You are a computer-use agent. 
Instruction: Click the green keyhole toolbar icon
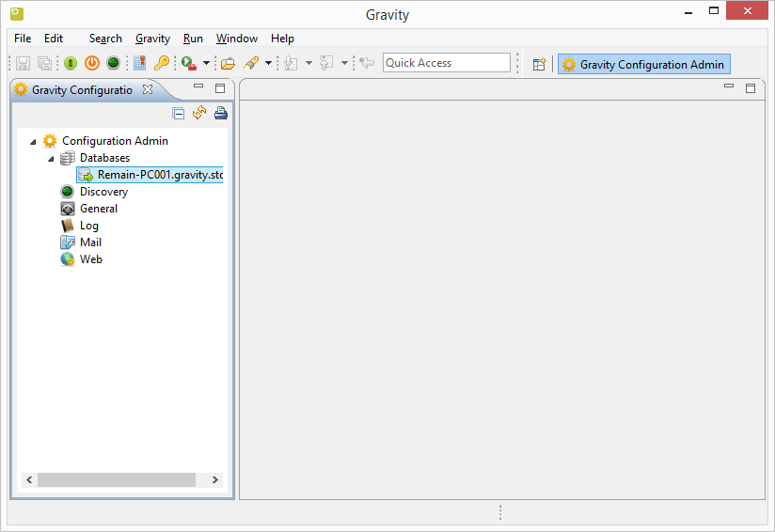point(71,63)
